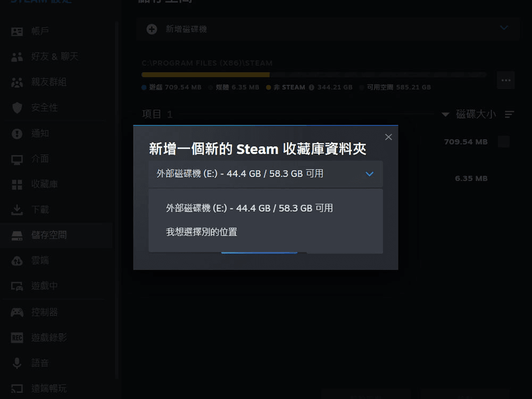
Task: Select the 控制器 controller icon
Action: click(x=17, y=312)
